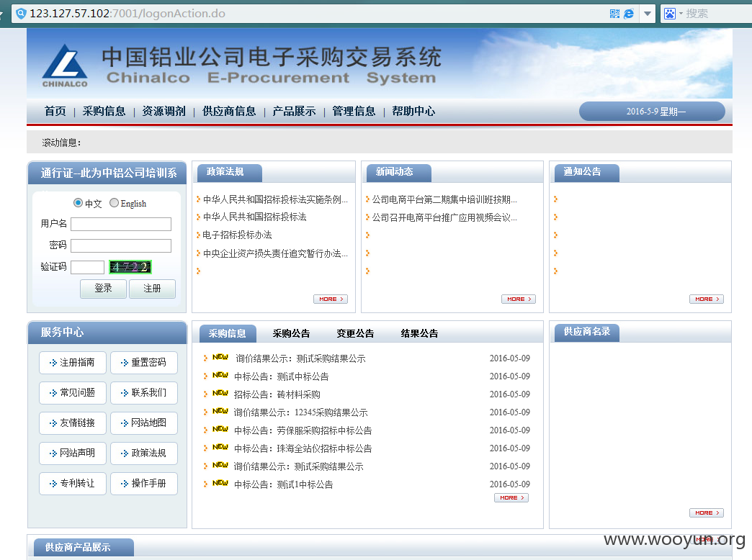Open the 联系我们 service button

coord(144,393)
